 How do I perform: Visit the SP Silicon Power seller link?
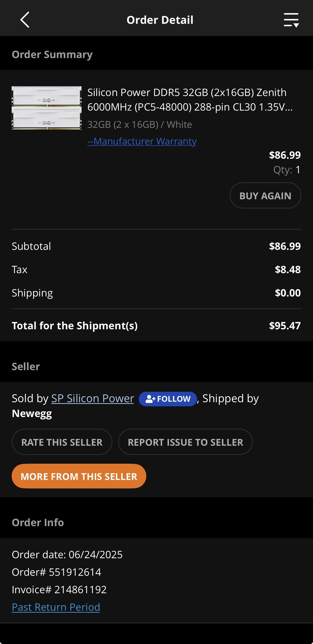click(x=93, y=398)
